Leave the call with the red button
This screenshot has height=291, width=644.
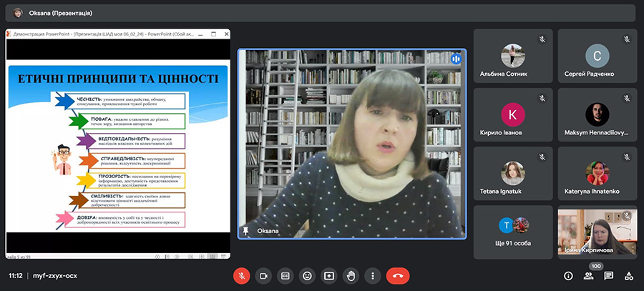point(398,275)
